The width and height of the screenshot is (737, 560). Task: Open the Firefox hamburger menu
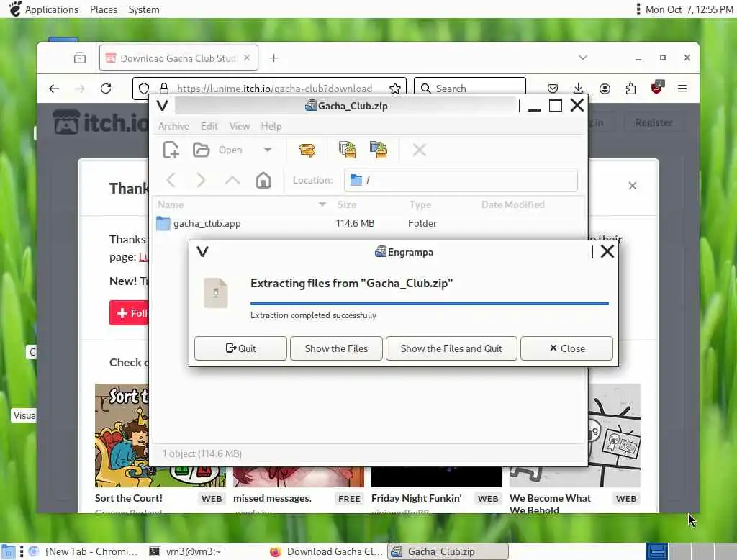pyautogui.click(x=682, y=89)
